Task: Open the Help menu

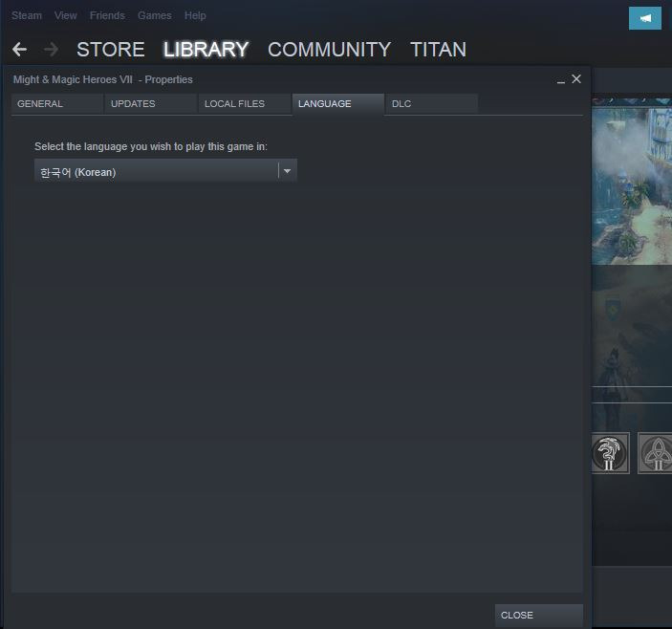Action: click(x=195, y=15)
